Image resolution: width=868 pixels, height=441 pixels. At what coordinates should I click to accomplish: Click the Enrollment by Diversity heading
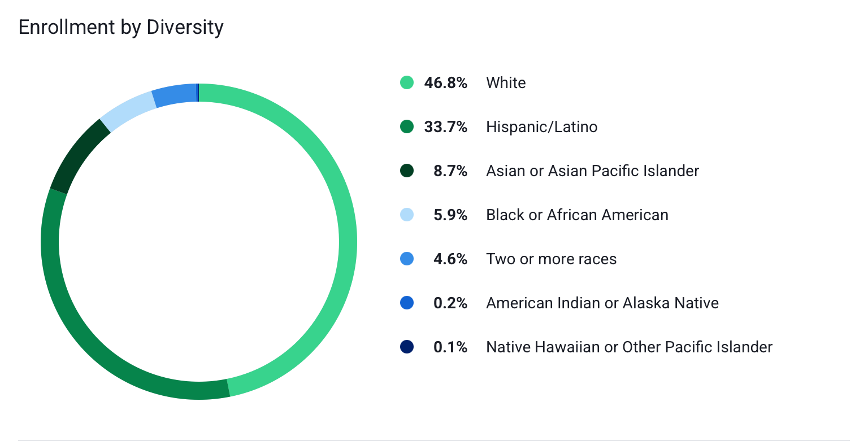coord(121,27)
